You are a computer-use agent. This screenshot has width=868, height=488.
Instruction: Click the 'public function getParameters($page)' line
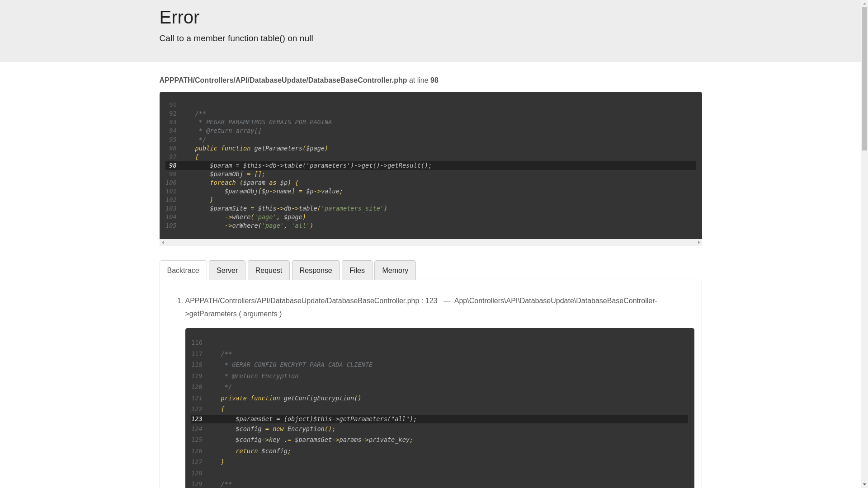pyautogui.click(x=261, y=148)
